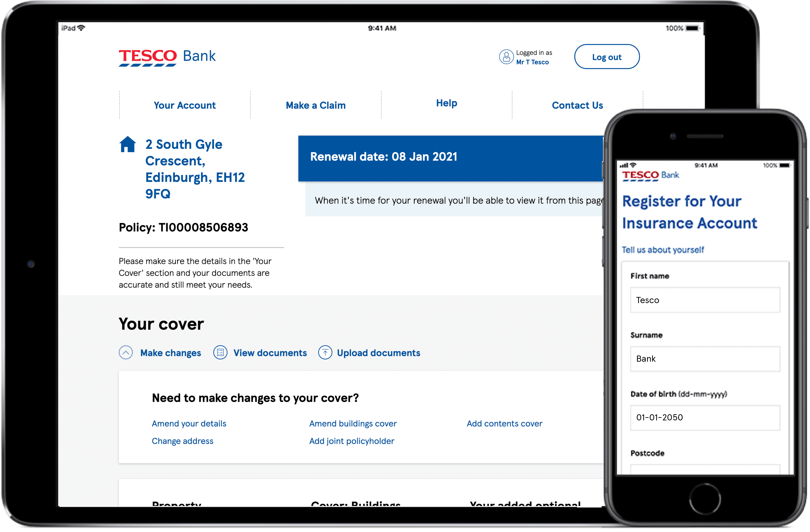Click the Add joint policyholder option
The width and height of the screenshot is (810, 532).
click(351, 441)
